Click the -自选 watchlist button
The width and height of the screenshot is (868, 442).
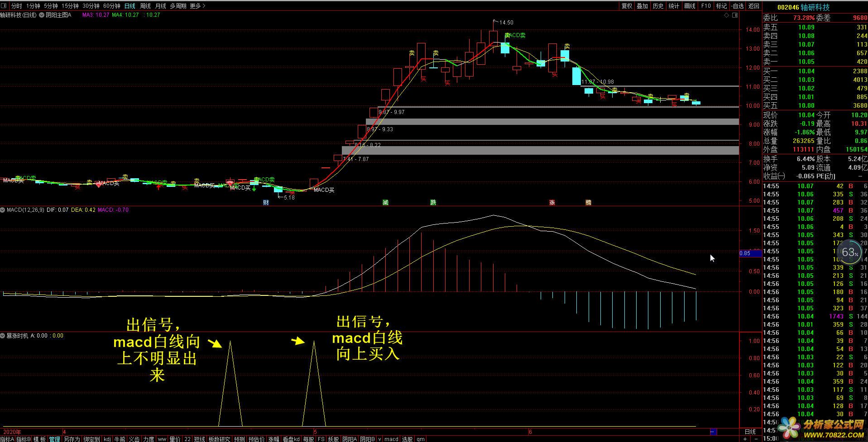(x=738, y=6)
